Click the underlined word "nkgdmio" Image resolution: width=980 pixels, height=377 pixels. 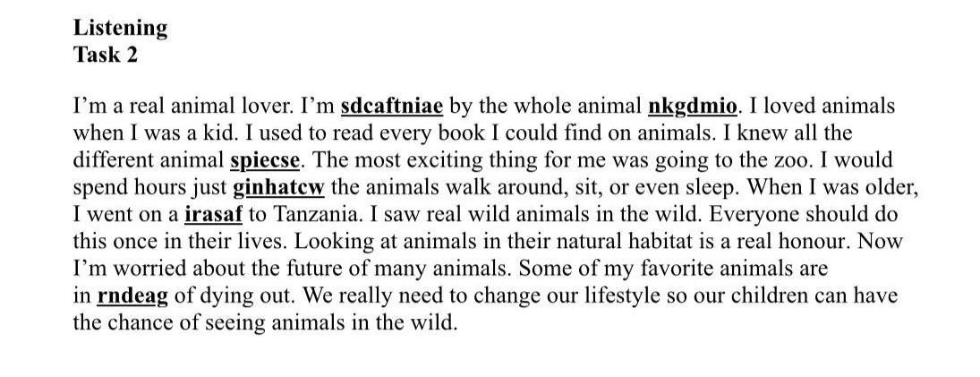coord(692,107)
